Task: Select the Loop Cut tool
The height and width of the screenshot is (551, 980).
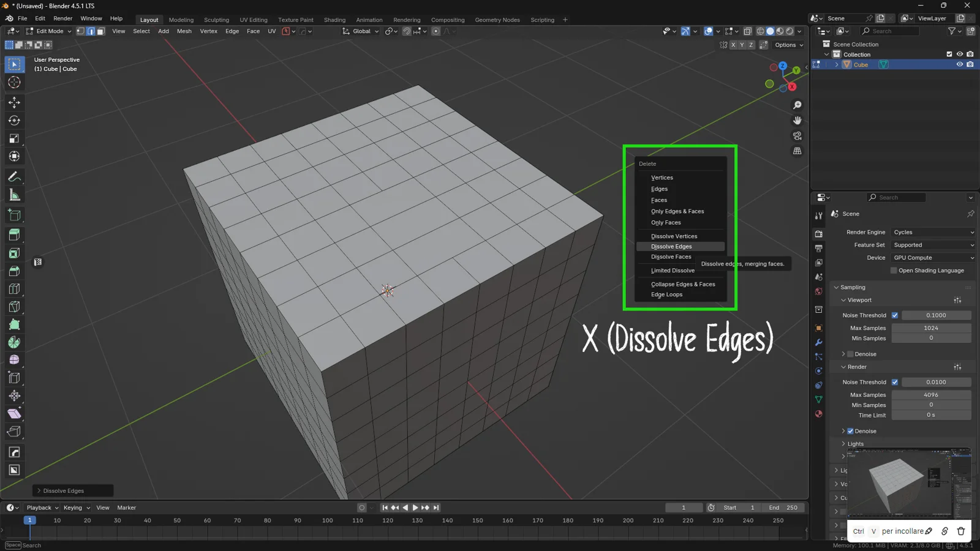Action: click(14, 289)
